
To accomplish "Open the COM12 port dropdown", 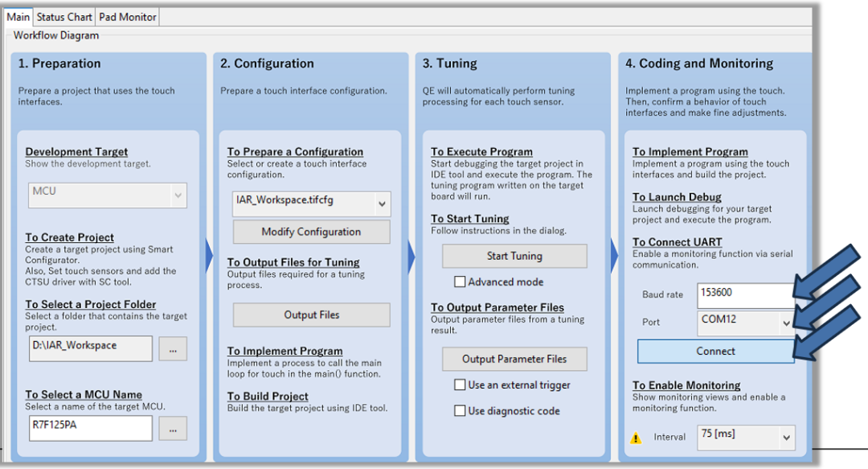I will point(746,323).
